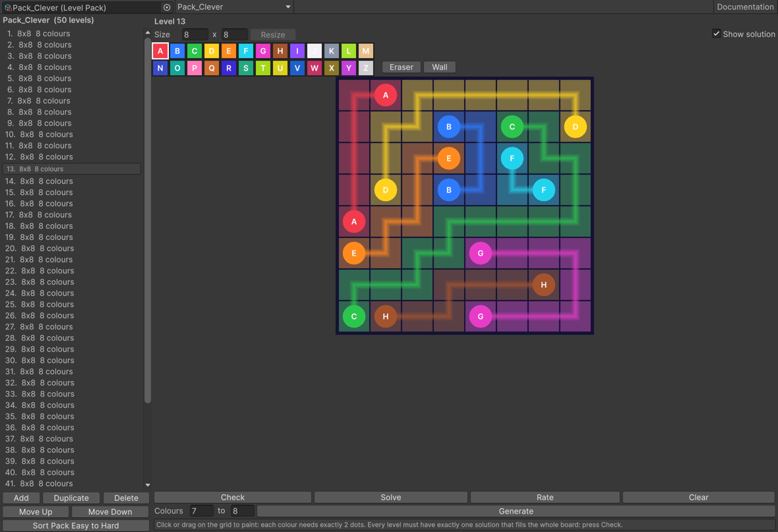Select colour swatch A in the palette
Screen dimensions: 778x532
[160, 51]
